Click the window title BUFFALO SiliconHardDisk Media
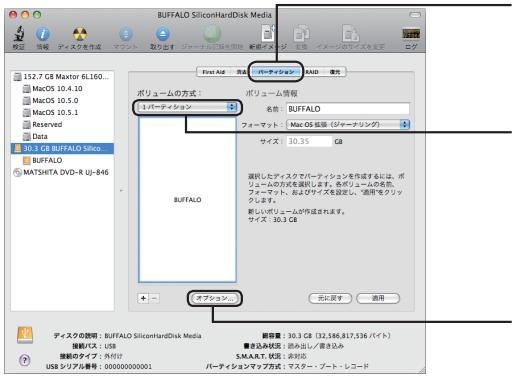This screenshot has height=376, width=512. point(214,15)
